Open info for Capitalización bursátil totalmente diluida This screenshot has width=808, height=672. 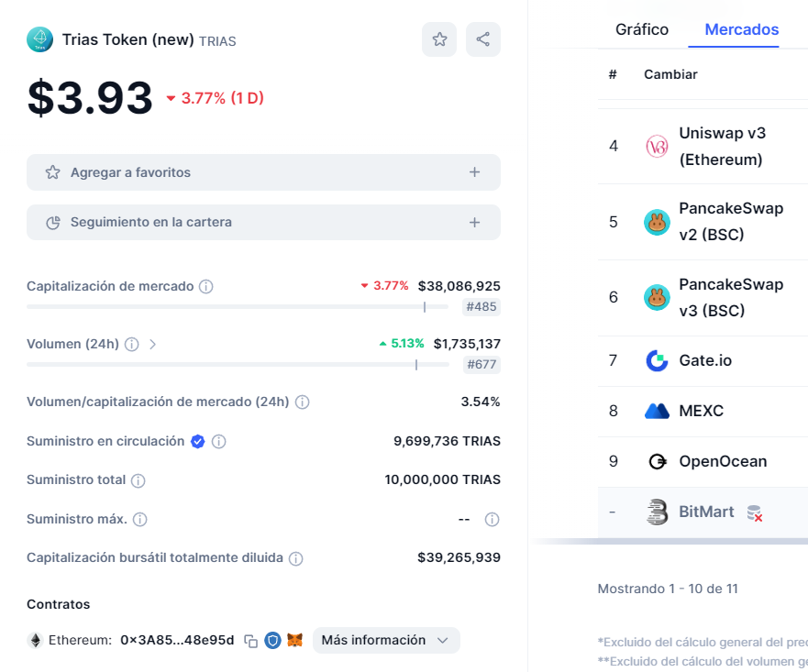click(296, 558)
